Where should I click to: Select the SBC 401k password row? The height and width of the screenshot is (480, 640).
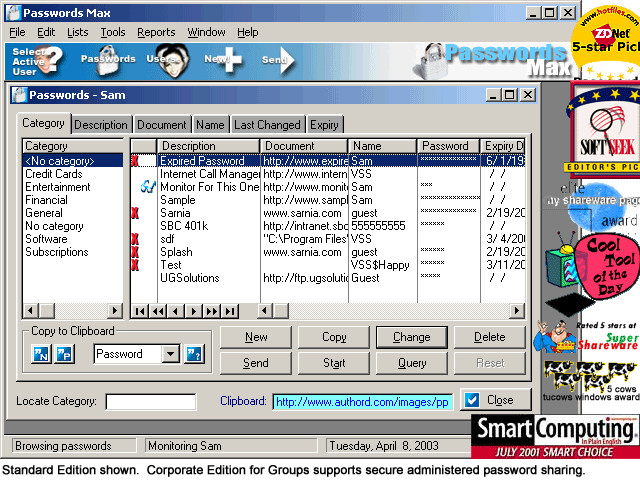click(x=328, y=226)
